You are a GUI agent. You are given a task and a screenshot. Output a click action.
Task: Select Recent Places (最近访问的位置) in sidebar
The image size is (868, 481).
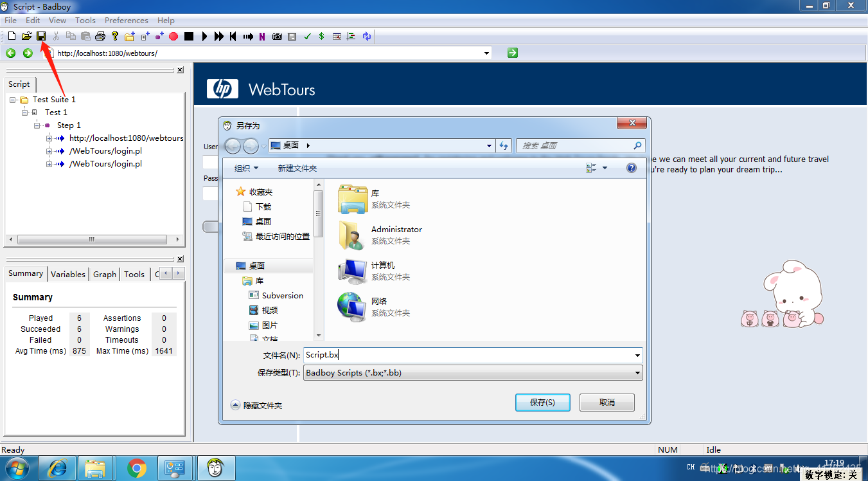point(276,236)
